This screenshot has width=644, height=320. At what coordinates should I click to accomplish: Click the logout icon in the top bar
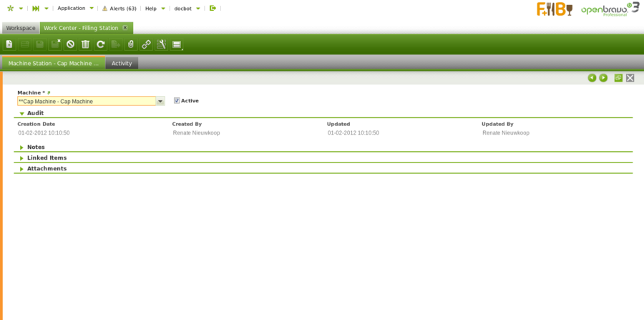coord(213,9)
